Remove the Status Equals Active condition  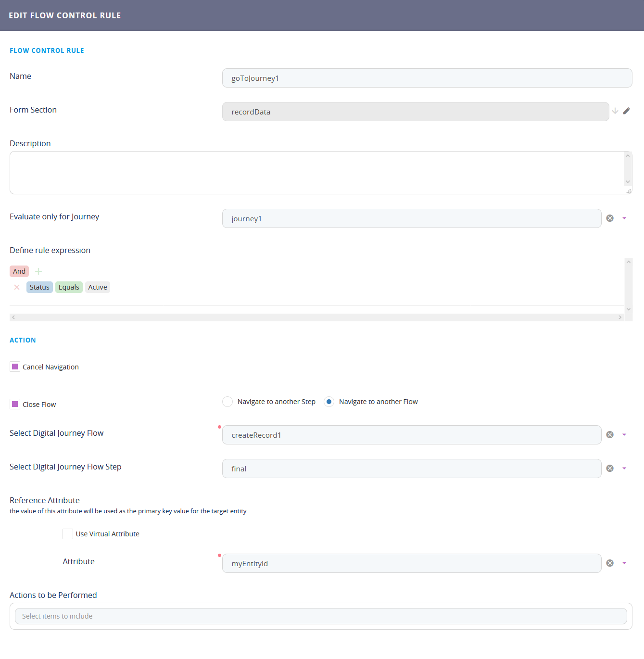pyautogui.click(x=17, y=287)
